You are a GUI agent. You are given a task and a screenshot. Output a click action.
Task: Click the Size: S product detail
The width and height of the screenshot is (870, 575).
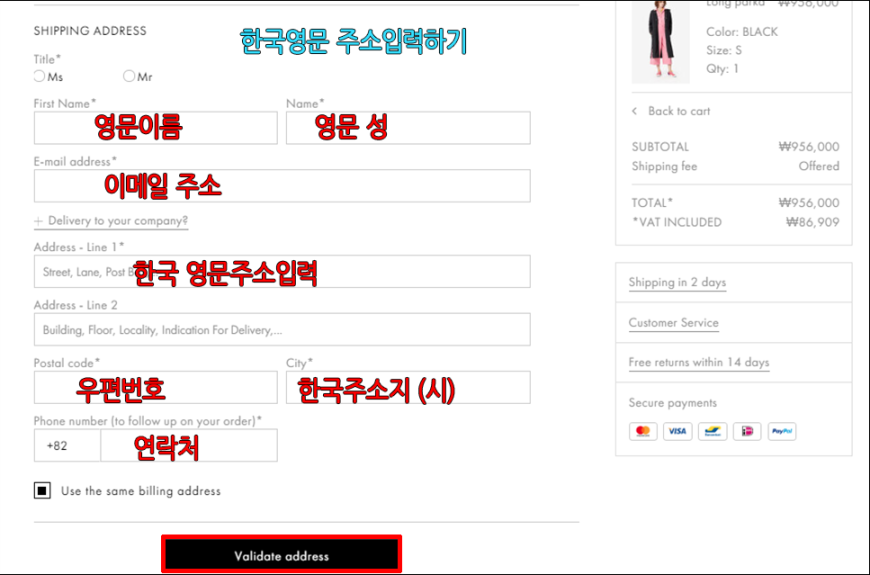click(x=724, y=51)
